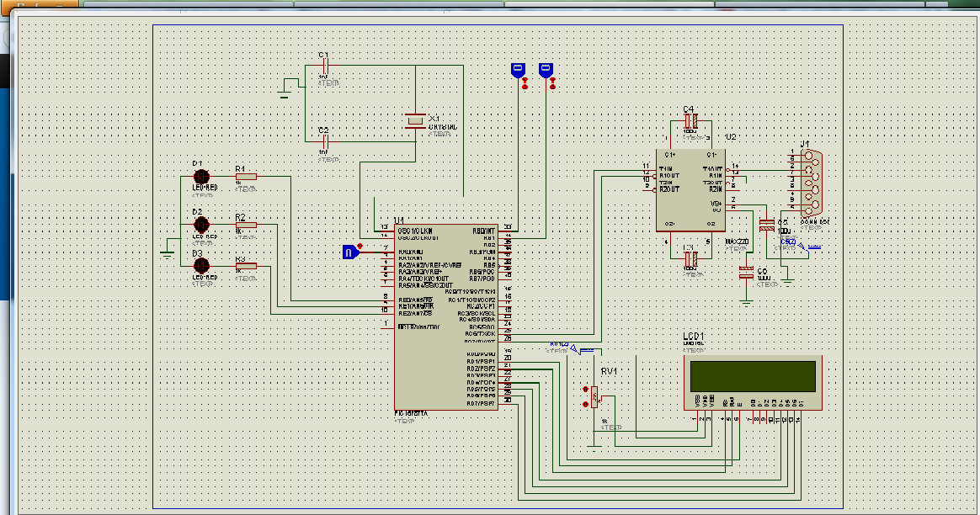Toggle the left logic state input at top
Image resolution: width=980 pixels, height=515 pixels.
(x=518, y=69)
